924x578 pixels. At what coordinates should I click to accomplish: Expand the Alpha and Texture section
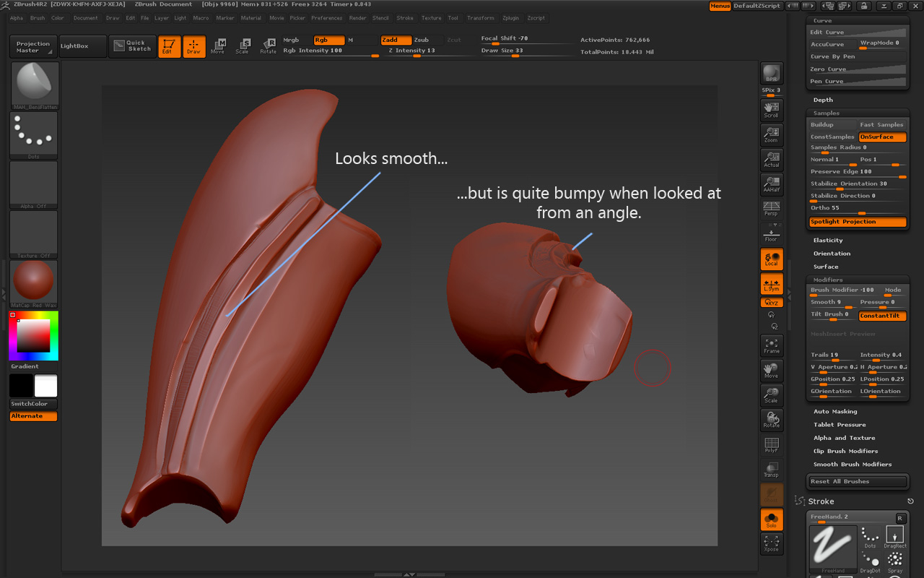tap(844, 438)
